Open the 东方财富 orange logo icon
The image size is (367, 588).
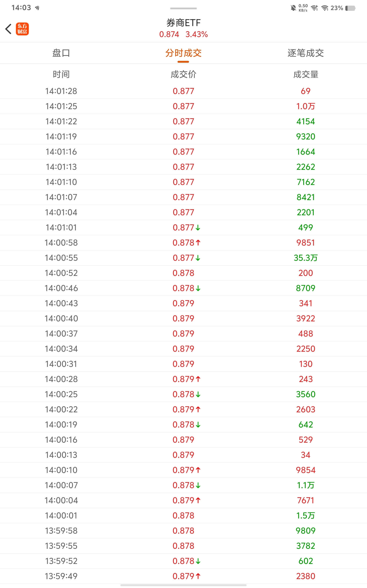[x=22, y=29]
